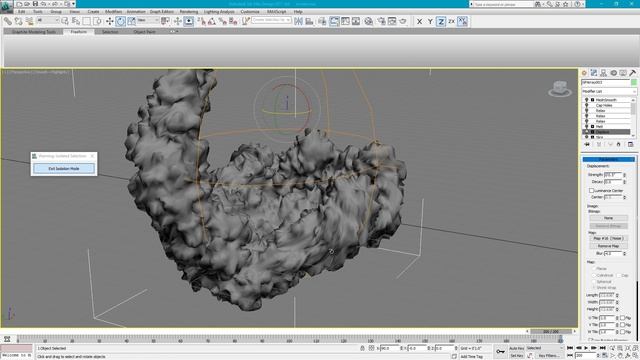Click the Strength value field

pos(613,175)
